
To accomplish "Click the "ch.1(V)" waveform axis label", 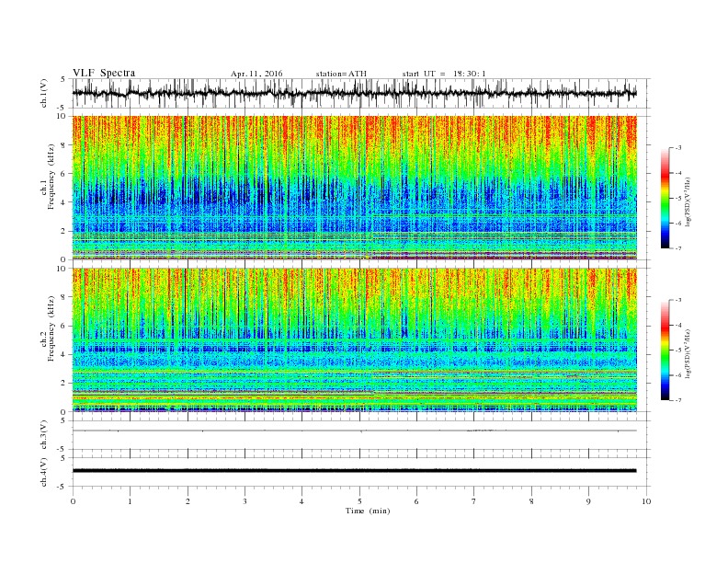I will pos(44,93).
